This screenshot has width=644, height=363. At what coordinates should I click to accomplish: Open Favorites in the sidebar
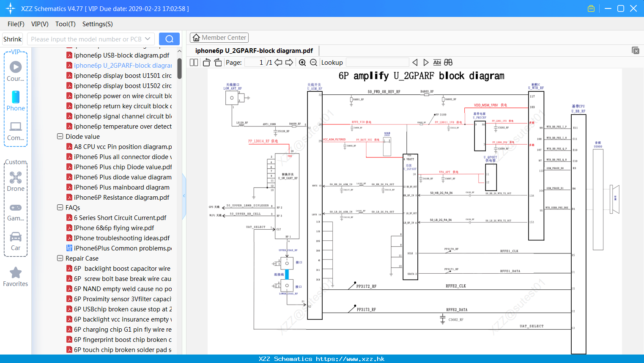pos(16,277)
